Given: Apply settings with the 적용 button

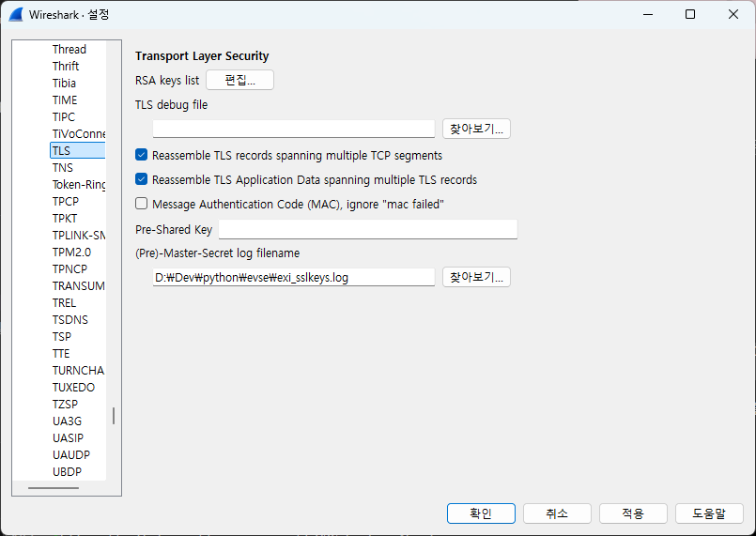Looking at the screenshot, I should pos(633,513).
